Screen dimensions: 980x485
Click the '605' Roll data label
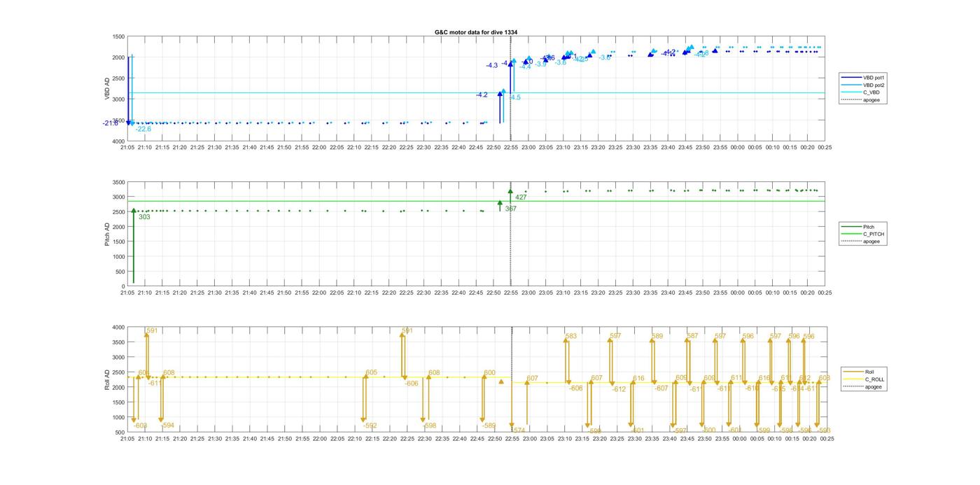click(371, 372)
